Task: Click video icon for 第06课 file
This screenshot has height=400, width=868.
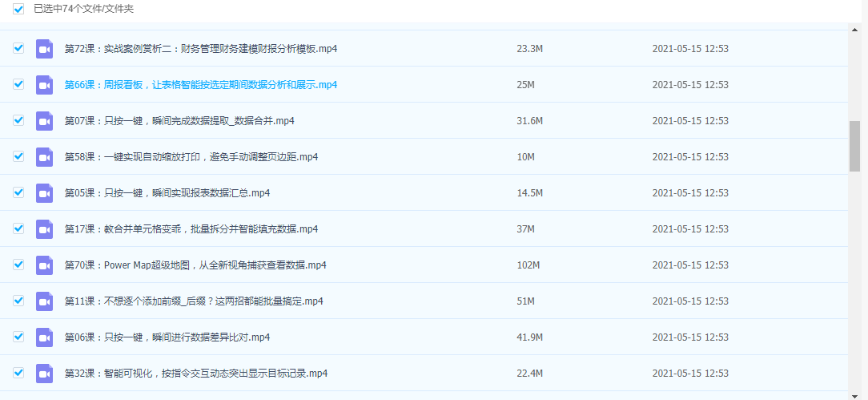Action: 44,337
